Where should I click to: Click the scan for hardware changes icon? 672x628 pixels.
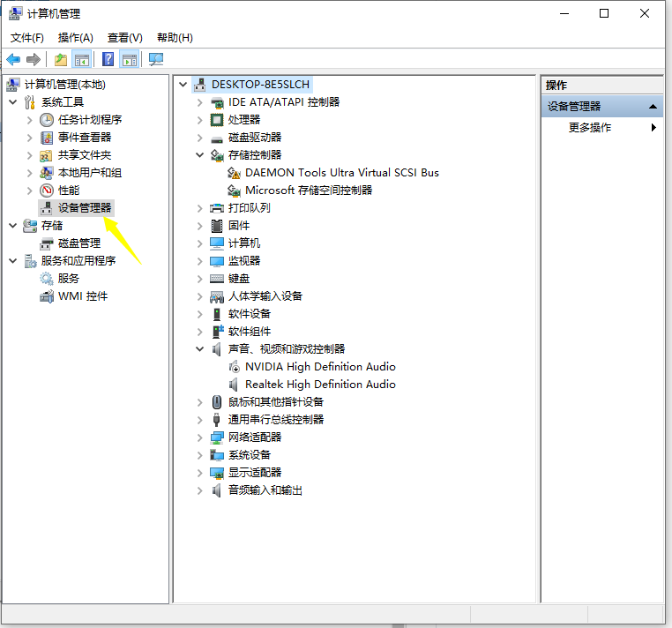pos(156,59)
